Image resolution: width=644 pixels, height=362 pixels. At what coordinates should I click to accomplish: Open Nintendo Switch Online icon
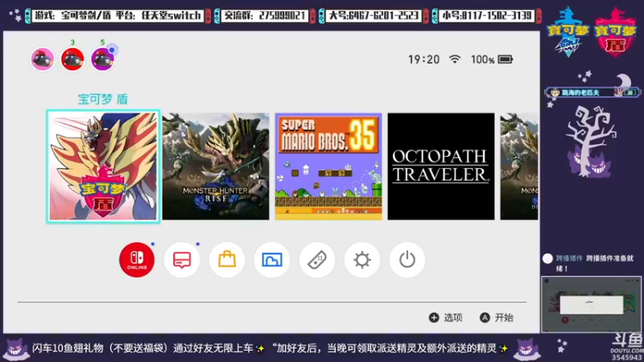click(x=137, y=260)
